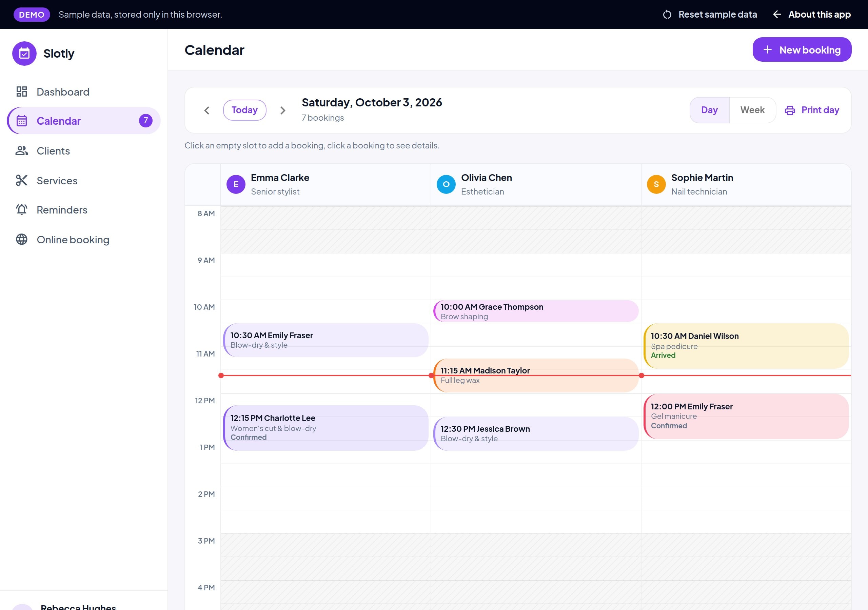Open the Online booking page
The height and width of the screenshot is (610, 868).
[83, 239]
